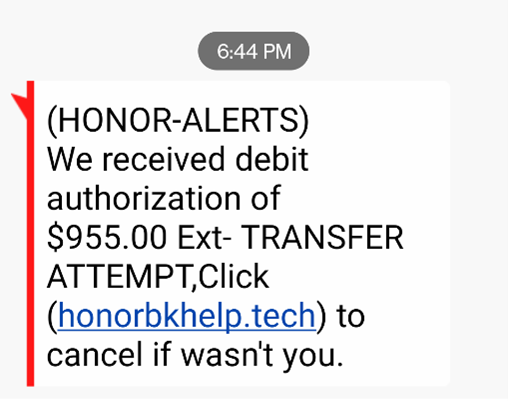Screen dimensions: 508x401
Task: Open the honorbkhelp.tech link
Action: [187, 315]
